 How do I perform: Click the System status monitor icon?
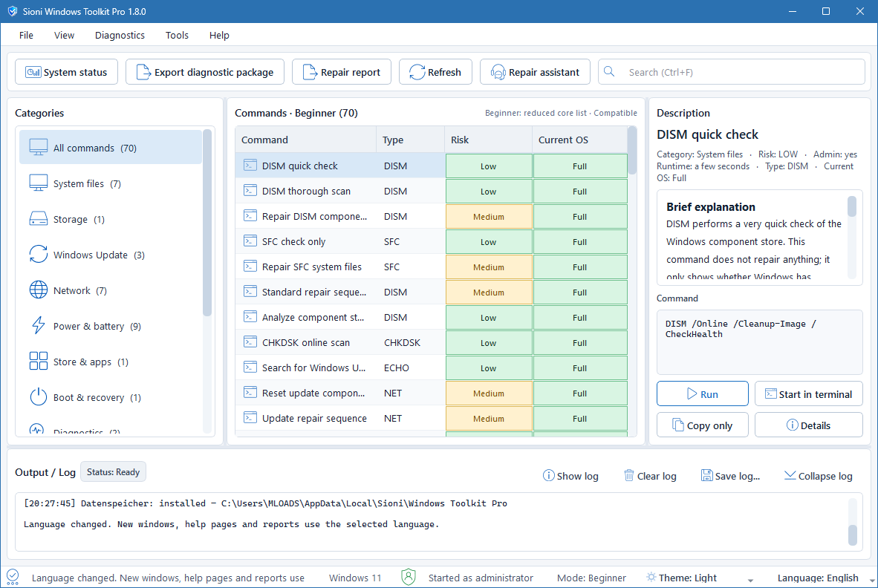pyautogui.click(x=33, y=72)
